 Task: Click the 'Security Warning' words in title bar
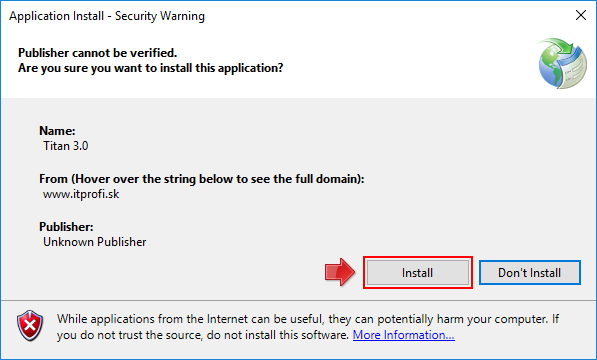[160, 16]
